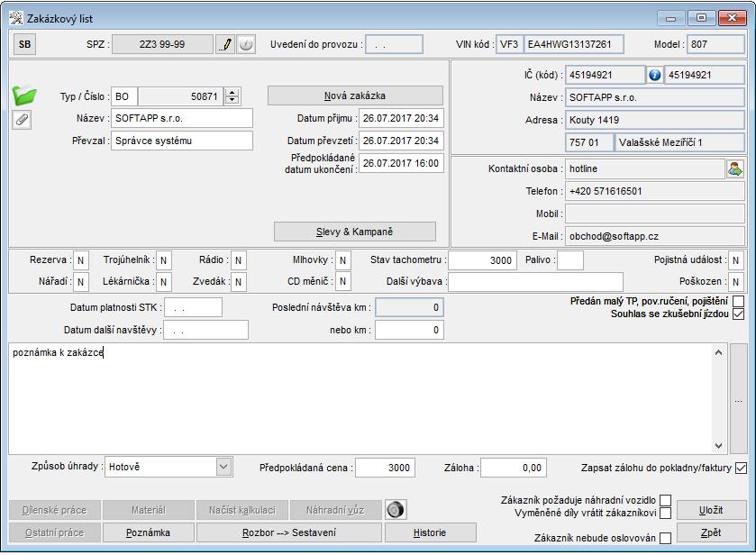Image resolution: width=756 pixels, height=555 pixels.
Task: Click the round clock icon beside SPZ
Action: (246, 44)
